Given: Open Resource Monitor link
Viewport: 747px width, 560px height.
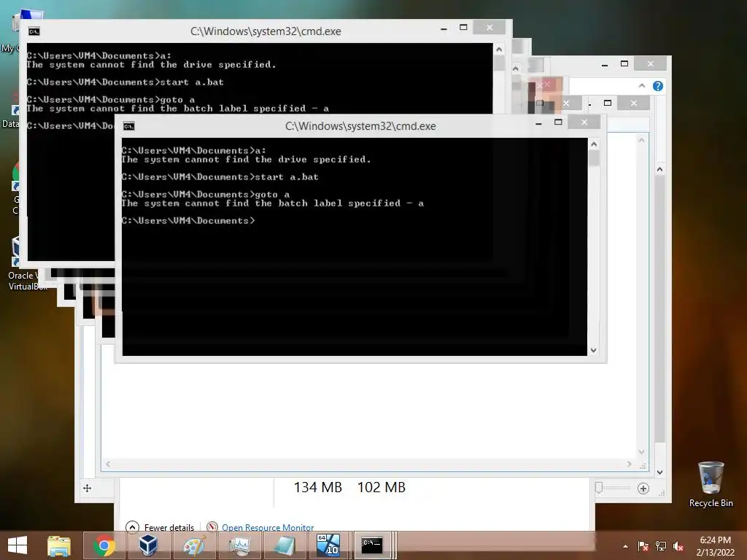Looking at the screenshot, I should (268, 528).
